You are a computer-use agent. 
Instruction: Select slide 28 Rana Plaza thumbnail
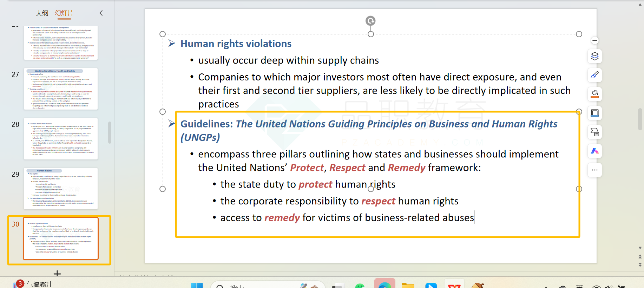(61, 139)
